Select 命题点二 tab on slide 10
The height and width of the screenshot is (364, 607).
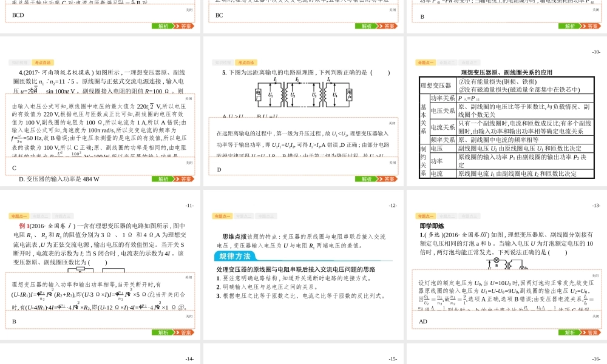coord(447,62)
